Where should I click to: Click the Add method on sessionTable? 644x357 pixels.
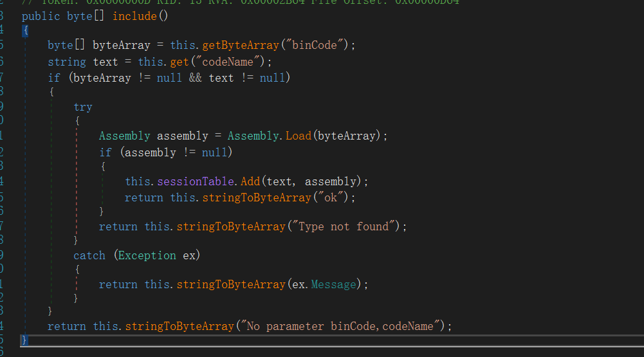click(x=250, y=181)
